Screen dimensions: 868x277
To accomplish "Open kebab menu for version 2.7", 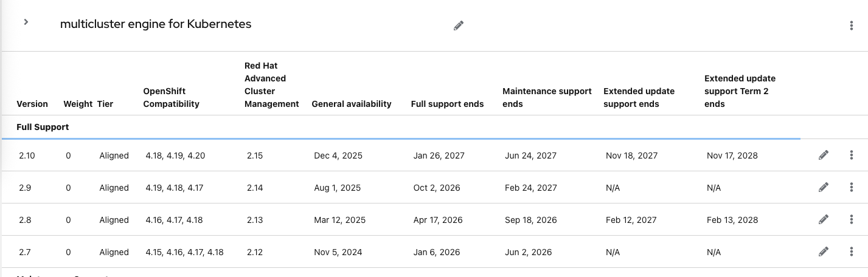I will coord(851,251).
